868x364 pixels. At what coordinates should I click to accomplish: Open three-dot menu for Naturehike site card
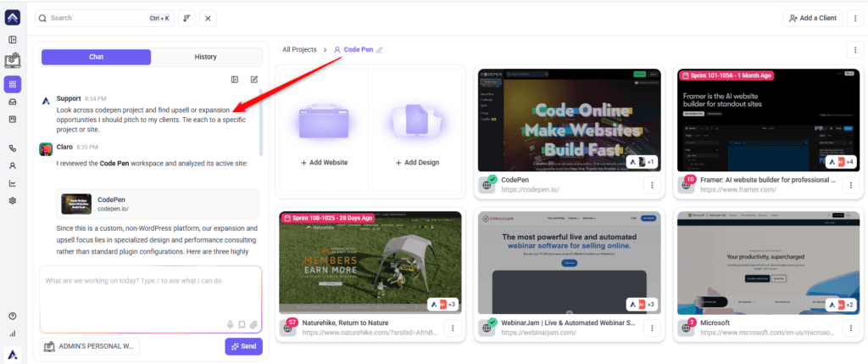[453, 328]
